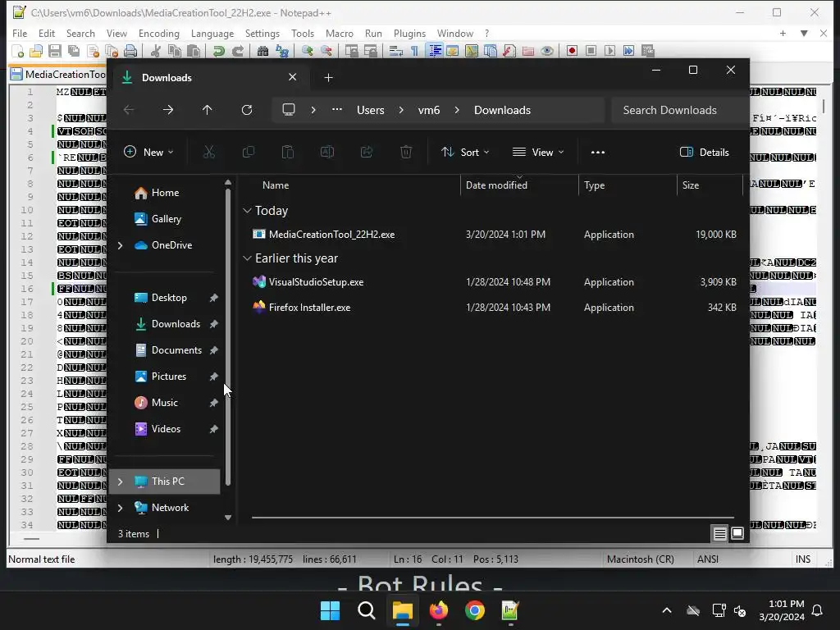Click the Stop recording macro icon

point(591,51)
